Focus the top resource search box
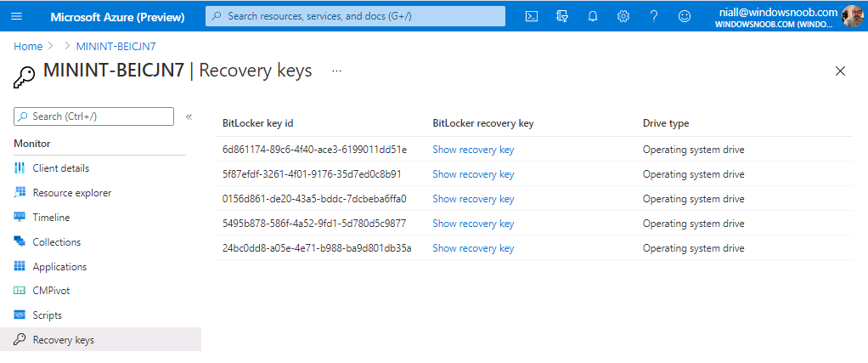This screenshot has height=363, width=868. click(355, 16)
